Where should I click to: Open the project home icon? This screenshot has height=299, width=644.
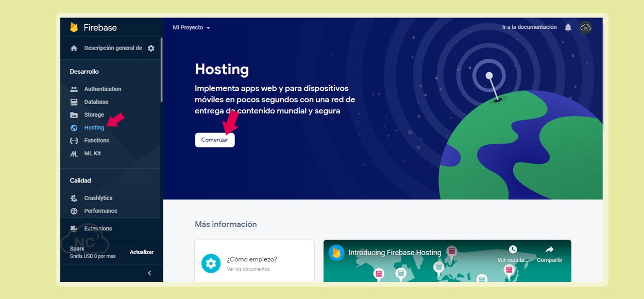[74, 48]
